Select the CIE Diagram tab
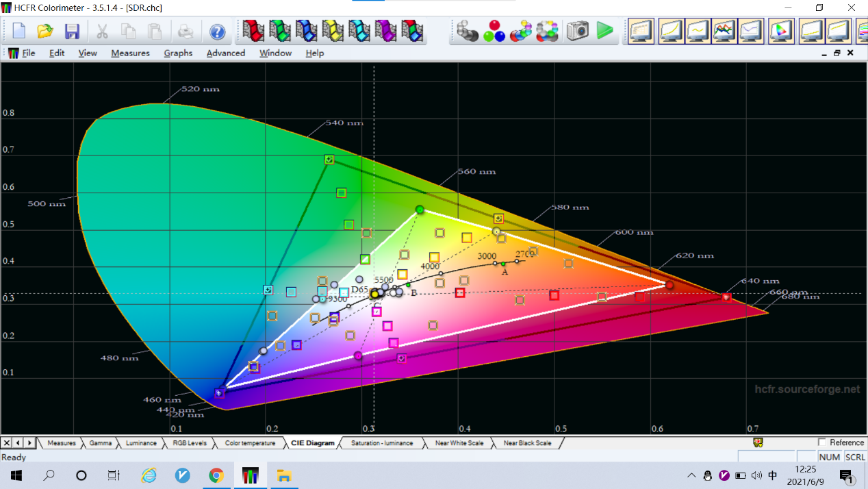868x489 pixels. point(313,443)
